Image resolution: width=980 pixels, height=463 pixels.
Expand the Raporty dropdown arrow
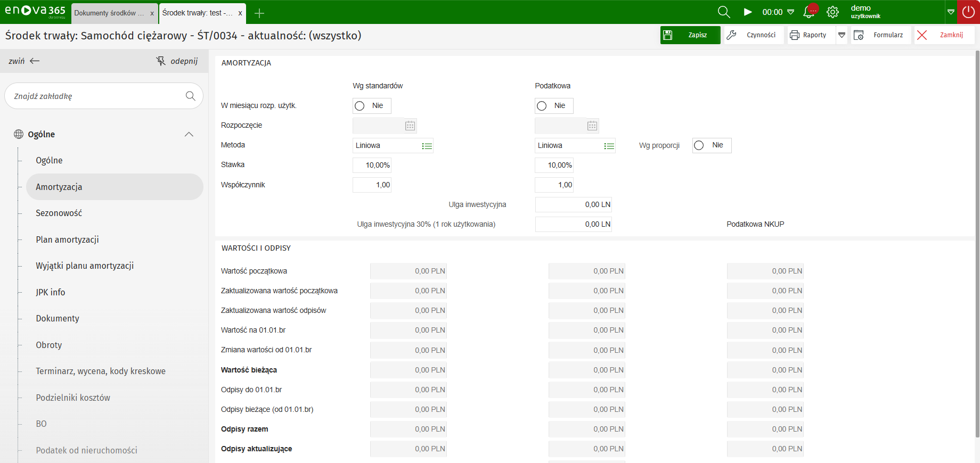[x=842, y=35]
